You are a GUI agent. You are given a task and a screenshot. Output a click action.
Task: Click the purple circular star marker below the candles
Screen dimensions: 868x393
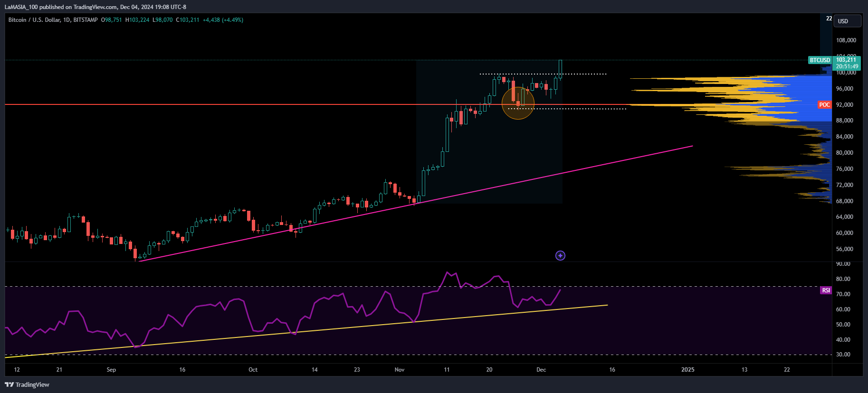pyautogui.click(x=560, y=256)
